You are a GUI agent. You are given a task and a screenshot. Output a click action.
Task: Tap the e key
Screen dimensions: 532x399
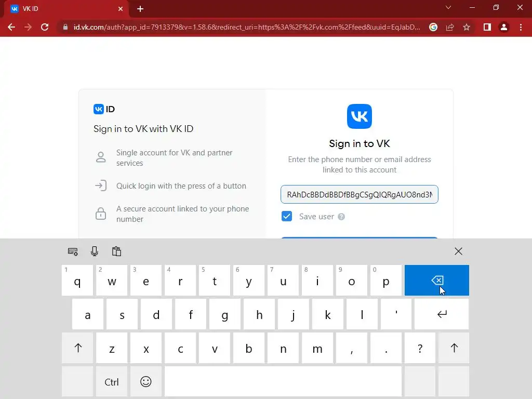pyautogui.click(x=146, y=280)
